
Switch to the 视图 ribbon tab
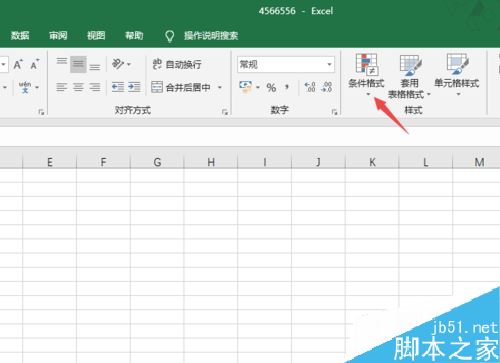96,35
